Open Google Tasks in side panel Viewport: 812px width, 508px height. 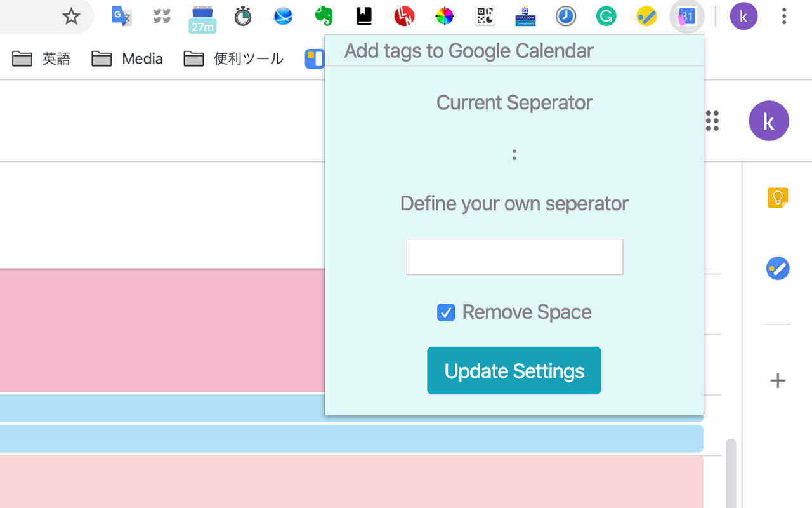(x=778, y=269)
